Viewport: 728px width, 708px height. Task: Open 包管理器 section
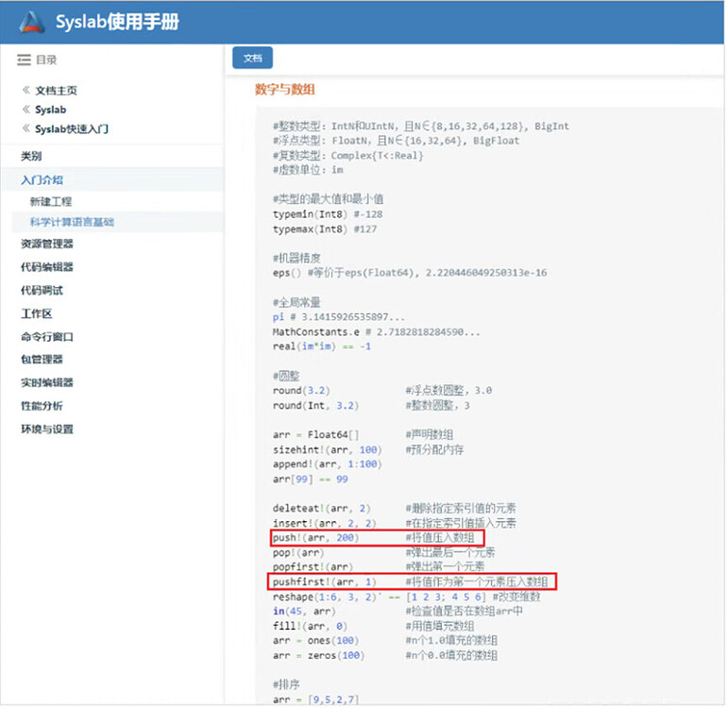[x=42, y=360]
